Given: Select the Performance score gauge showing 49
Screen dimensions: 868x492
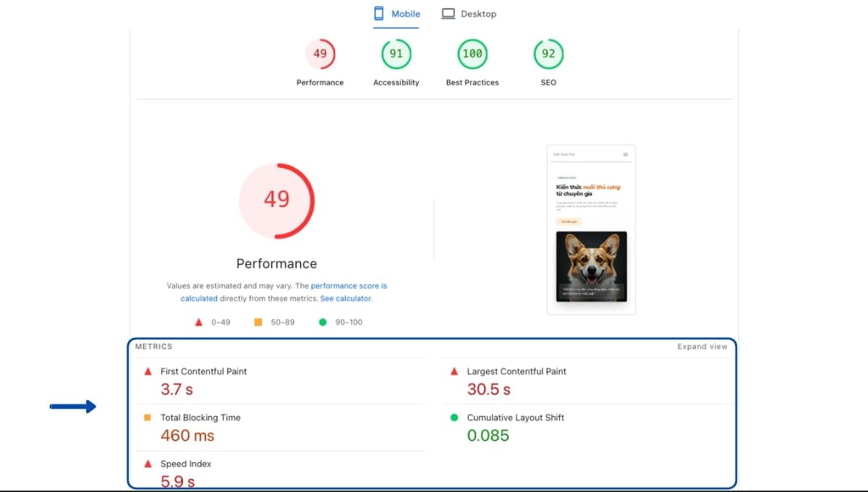Looking at the screenshot, I should point(320,54).
